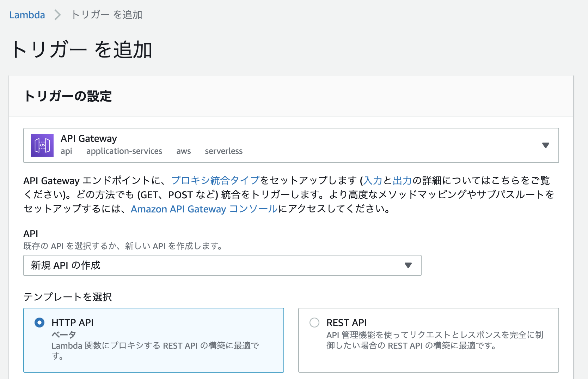Click the テンプレートを選択 label
This screenshot has height=379, width=588.
click(x=68, y=297)
